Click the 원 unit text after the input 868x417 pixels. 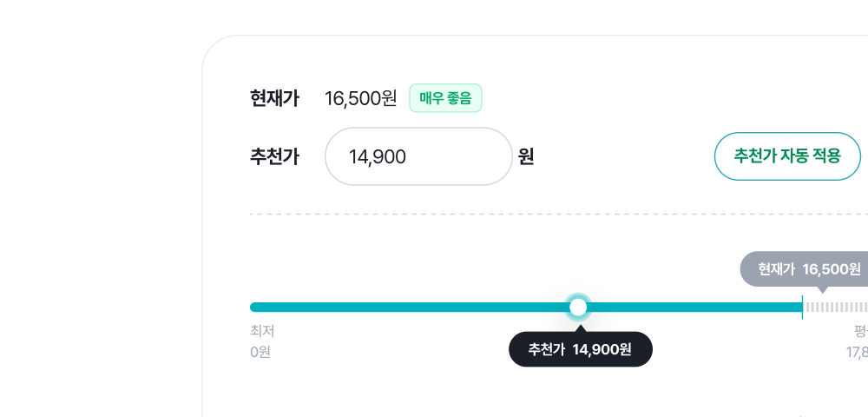point(526,156)
